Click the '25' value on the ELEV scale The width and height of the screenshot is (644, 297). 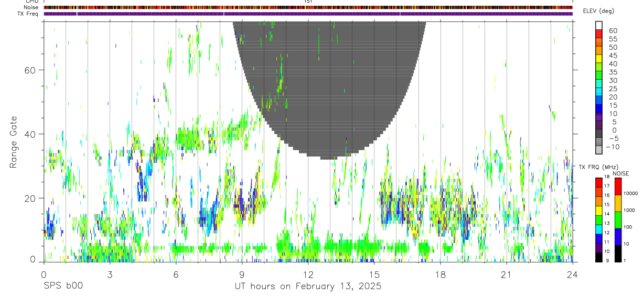[x=613, y=89]
